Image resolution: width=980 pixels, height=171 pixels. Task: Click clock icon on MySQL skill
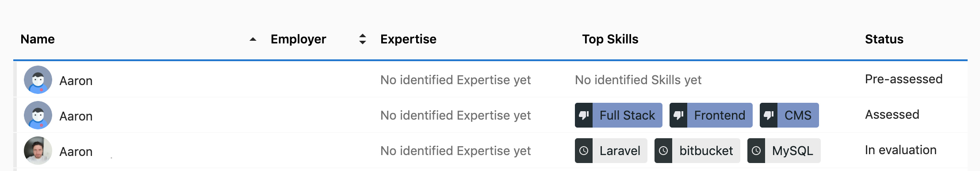click(756, 151)
